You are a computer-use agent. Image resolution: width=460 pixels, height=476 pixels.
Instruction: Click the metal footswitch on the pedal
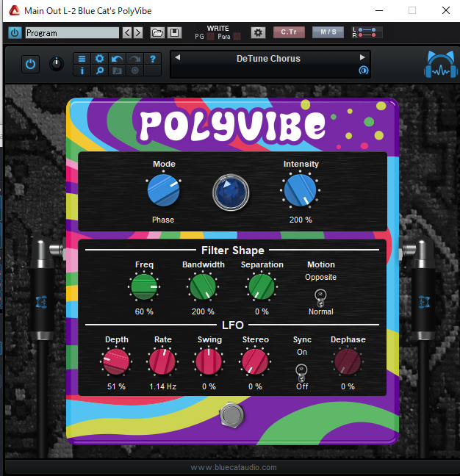pyautogui.click(x=232, y=415)
